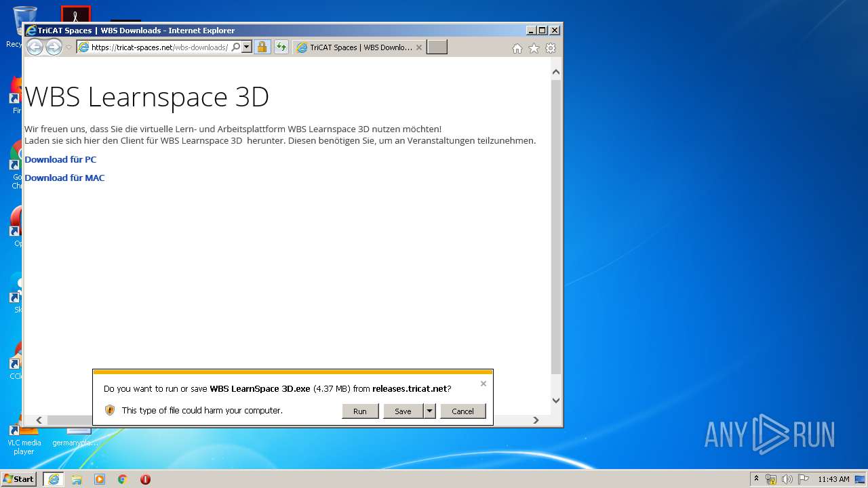The image size is (868, 488).
Task: Open the recent pages dropdown arrow
Action: point(68,47)
